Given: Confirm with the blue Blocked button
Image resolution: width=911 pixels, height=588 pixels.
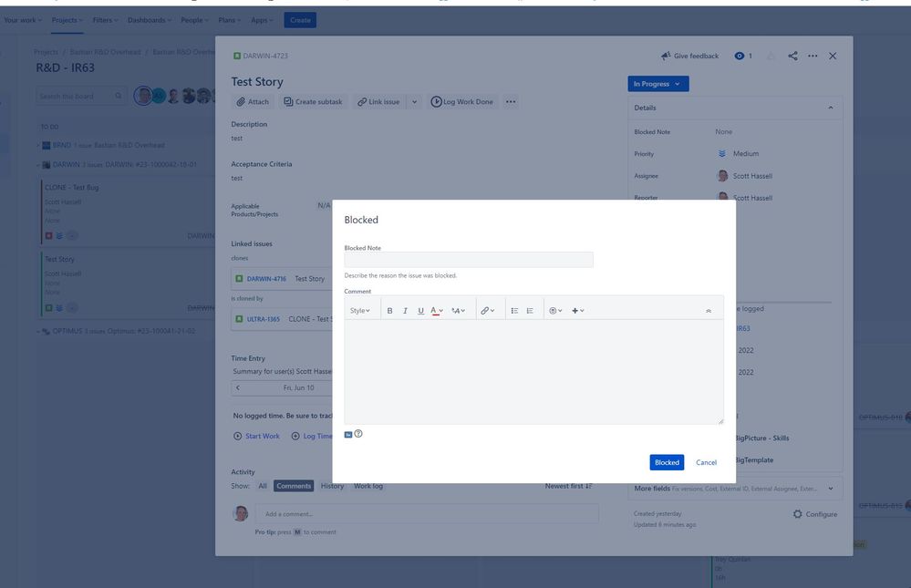Looking at the screenshot, I should (x=667, y=462).
